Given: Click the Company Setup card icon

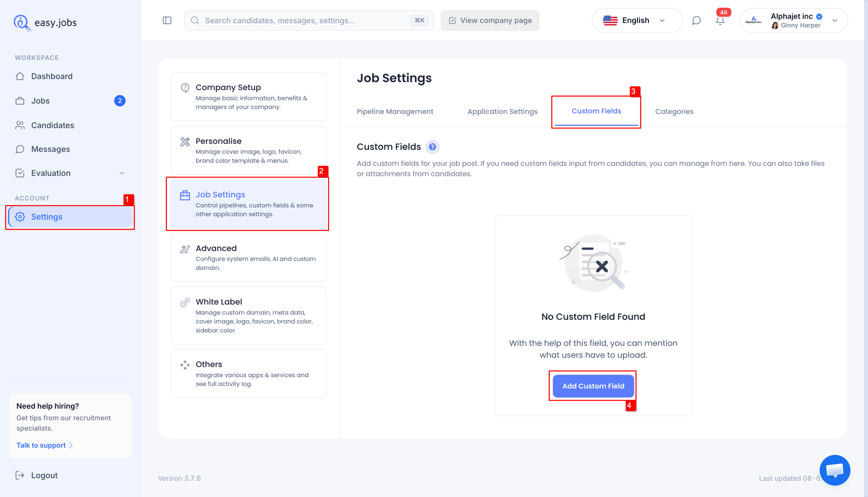Looking at the screenshot, I should (185, 88).
